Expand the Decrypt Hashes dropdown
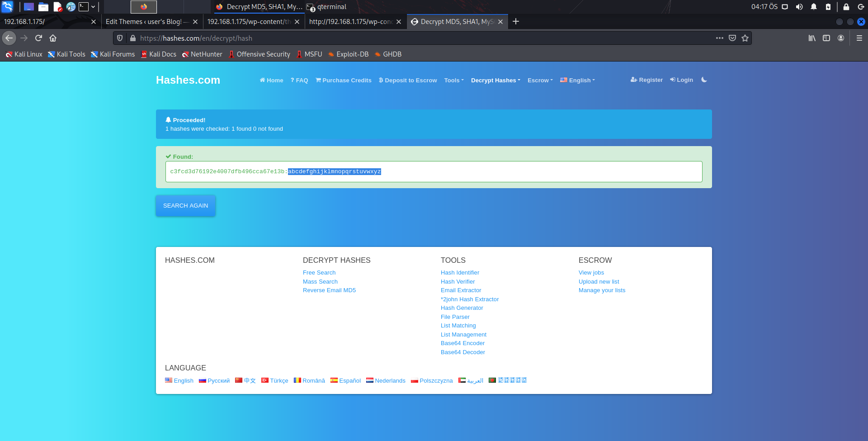The width and height of the screenshot is (868, 441). pyautogui.click(x=496, y=81)
